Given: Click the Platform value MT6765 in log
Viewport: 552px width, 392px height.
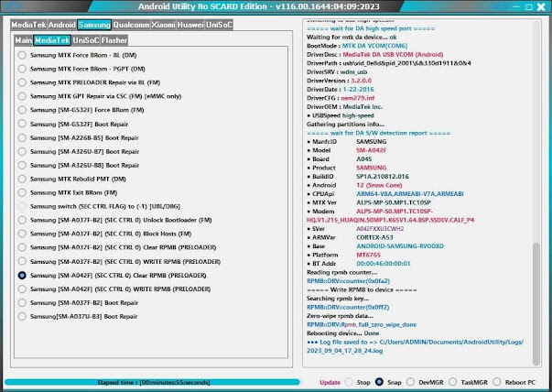Looking at the screenshot, I should [369, 255].
